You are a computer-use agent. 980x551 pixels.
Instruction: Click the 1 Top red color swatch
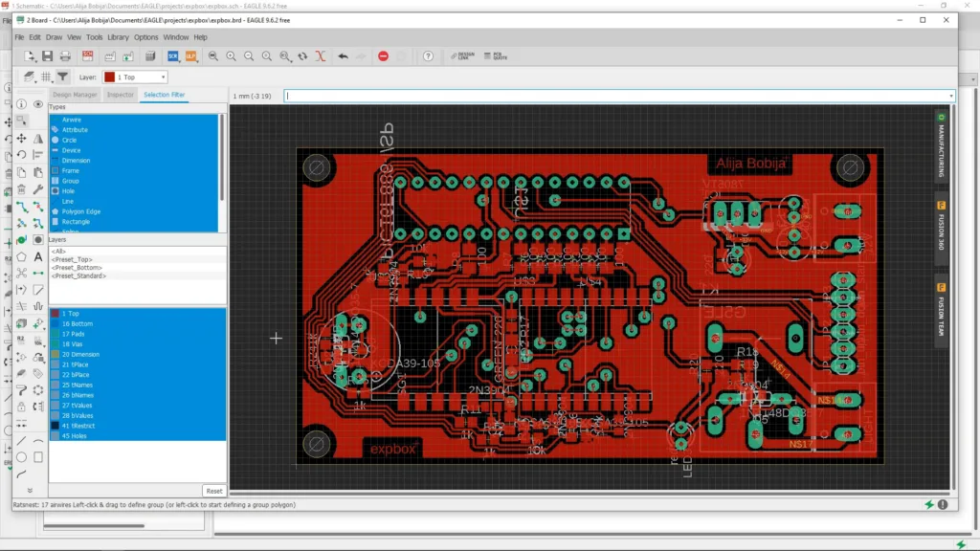coord(109,77)
